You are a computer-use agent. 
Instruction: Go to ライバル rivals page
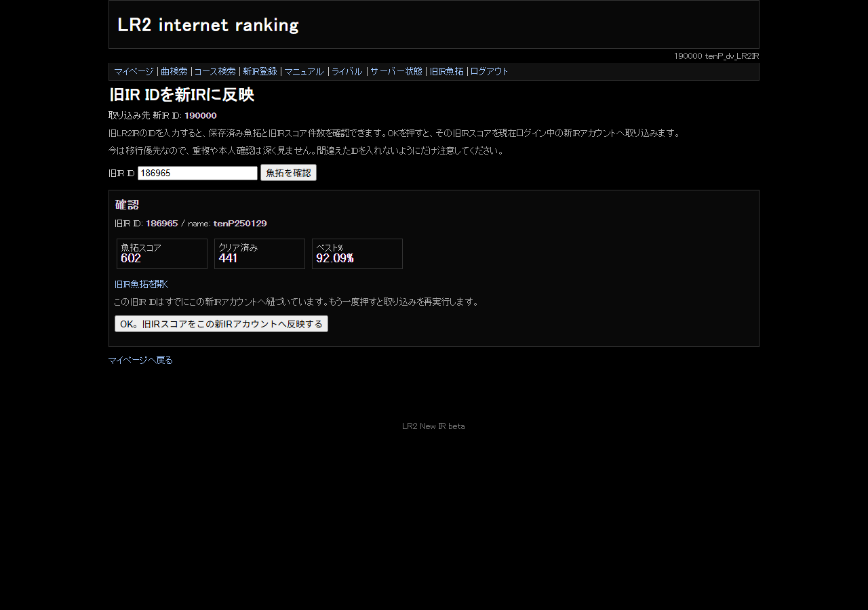click(347, 72)
